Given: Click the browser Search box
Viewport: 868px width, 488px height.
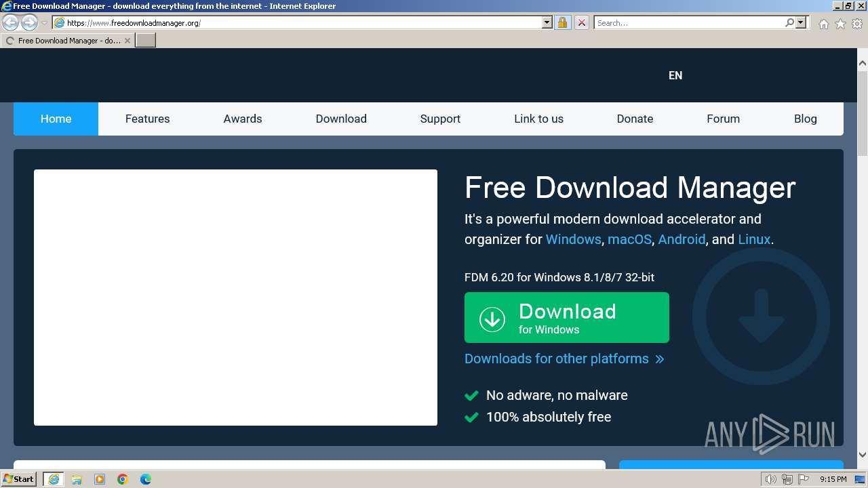Looking at the screenshot, I should [x=688, y=22].
